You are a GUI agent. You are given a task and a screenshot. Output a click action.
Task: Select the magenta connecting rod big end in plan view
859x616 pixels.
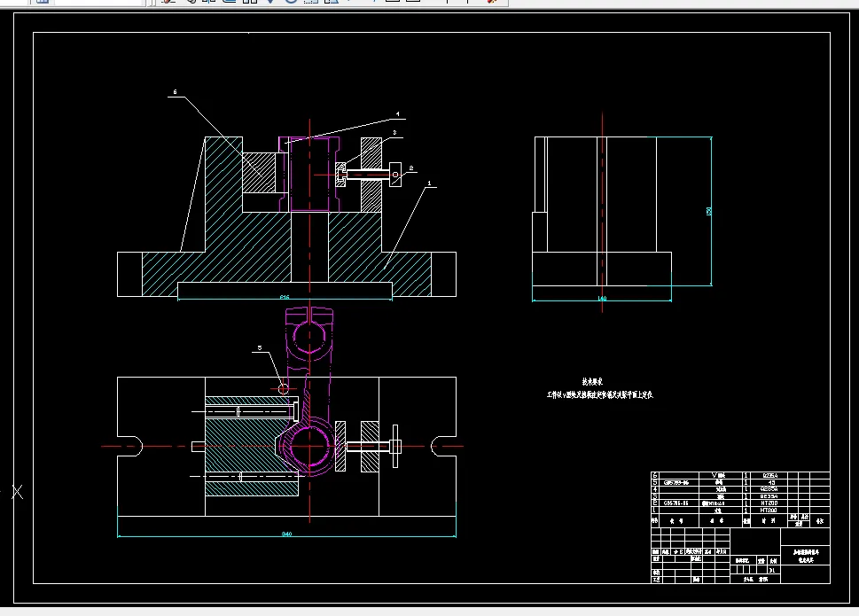[x=309, y=448]
